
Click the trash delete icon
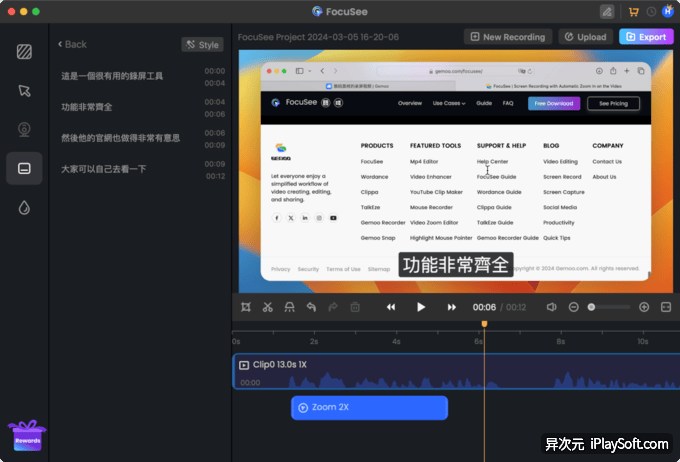tap(355, 307)
